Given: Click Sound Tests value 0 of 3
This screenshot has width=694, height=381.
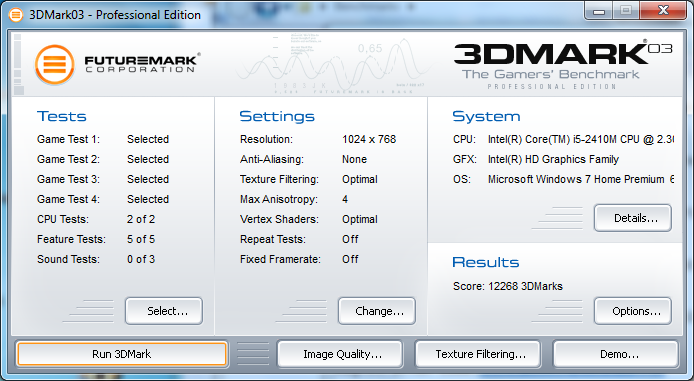Looking at the screenshot, I should pos(141,259).
